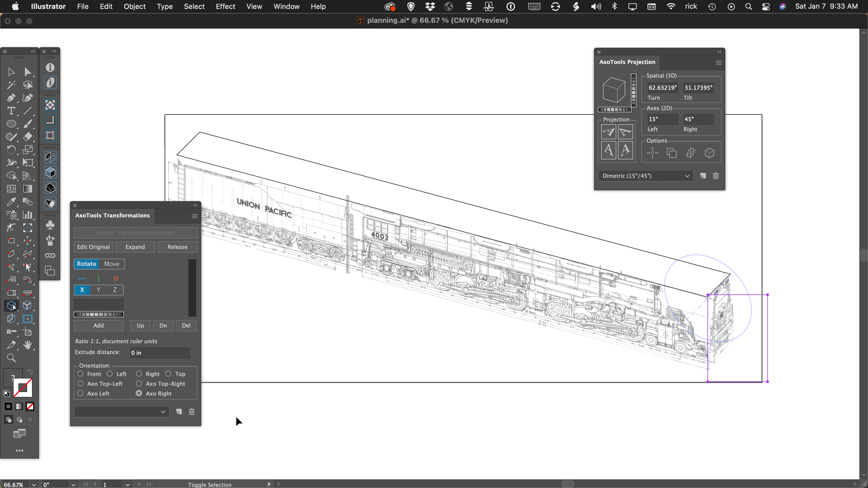Select the Right orientation radio button
The height and width of the screenshot is (488, 868).
point(139,374)
